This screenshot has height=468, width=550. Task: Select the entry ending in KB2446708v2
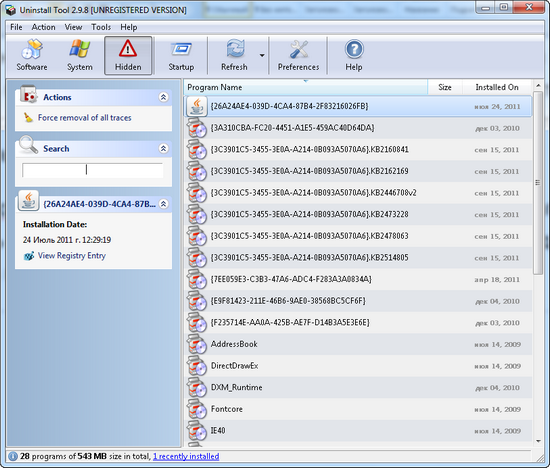(358, 193)
